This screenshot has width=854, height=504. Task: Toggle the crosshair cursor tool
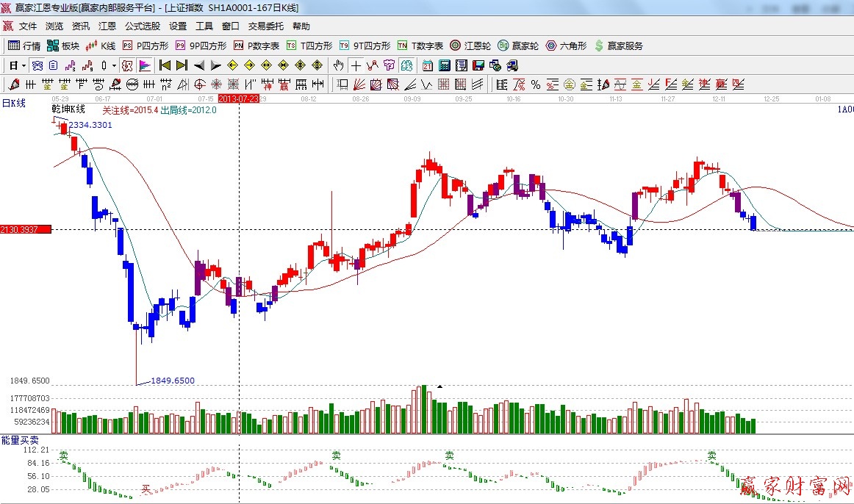(x=356, y=65)
